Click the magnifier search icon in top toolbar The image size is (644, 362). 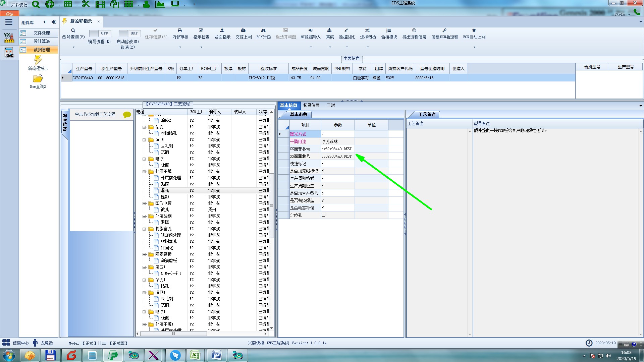tap(36, 4)
